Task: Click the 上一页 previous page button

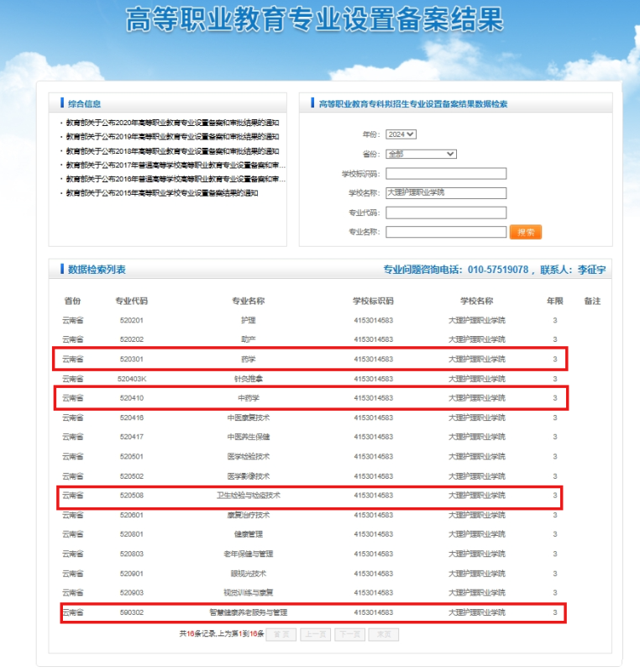Action: click(315, 634)
